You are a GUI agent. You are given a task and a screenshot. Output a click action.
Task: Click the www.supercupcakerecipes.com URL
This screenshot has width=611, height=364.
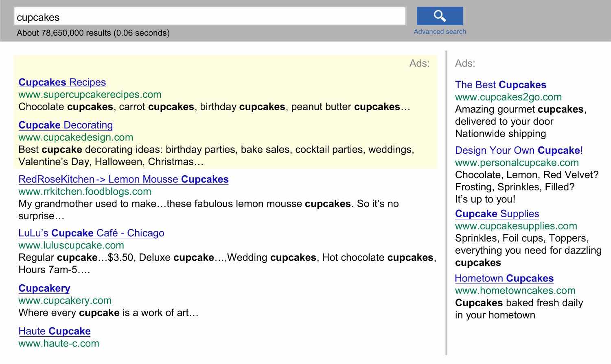(x=90, y=95)
